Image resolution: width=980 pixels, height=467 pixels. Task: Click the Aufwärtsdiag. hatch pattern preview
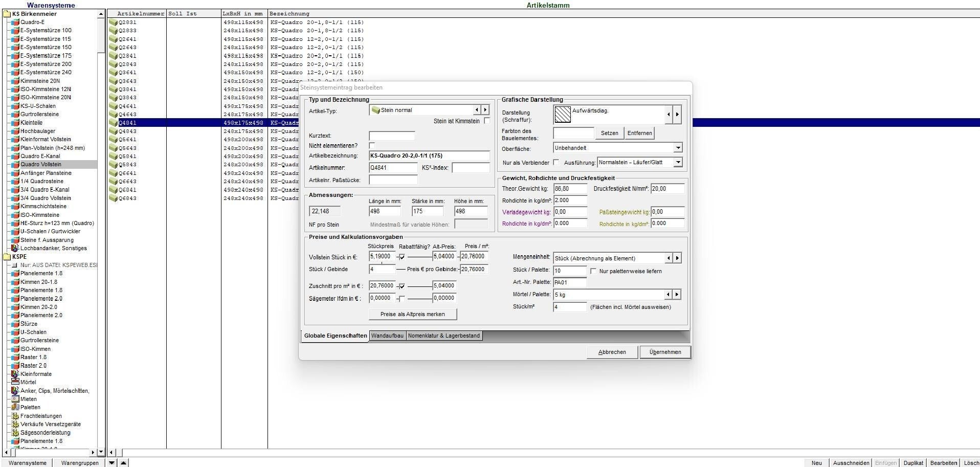pyautogui.click(x=563, y=115)
